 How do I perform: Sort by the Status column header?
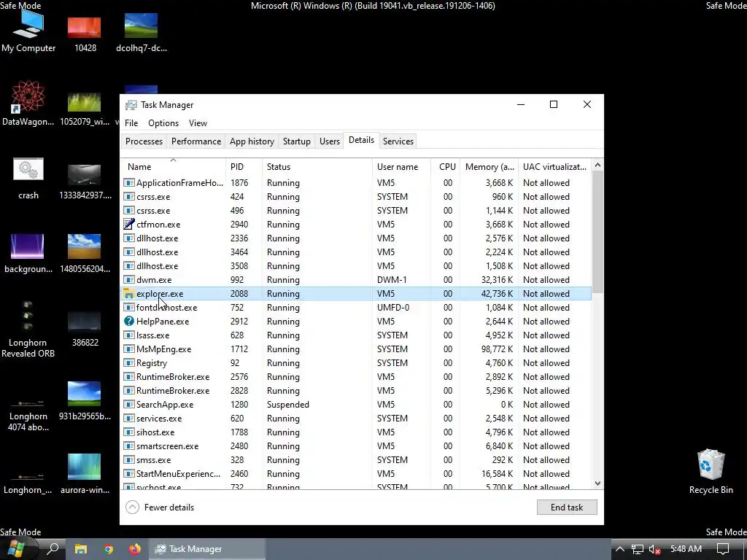pyautogui.click(x=317, y=167)
